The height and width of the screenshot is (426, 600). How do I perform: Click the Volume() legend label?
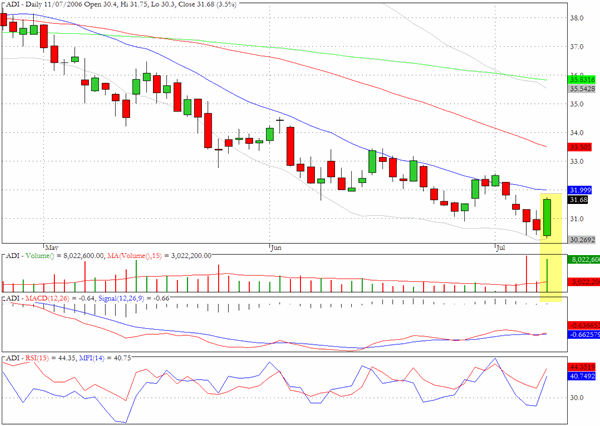[x=38, y=255]
